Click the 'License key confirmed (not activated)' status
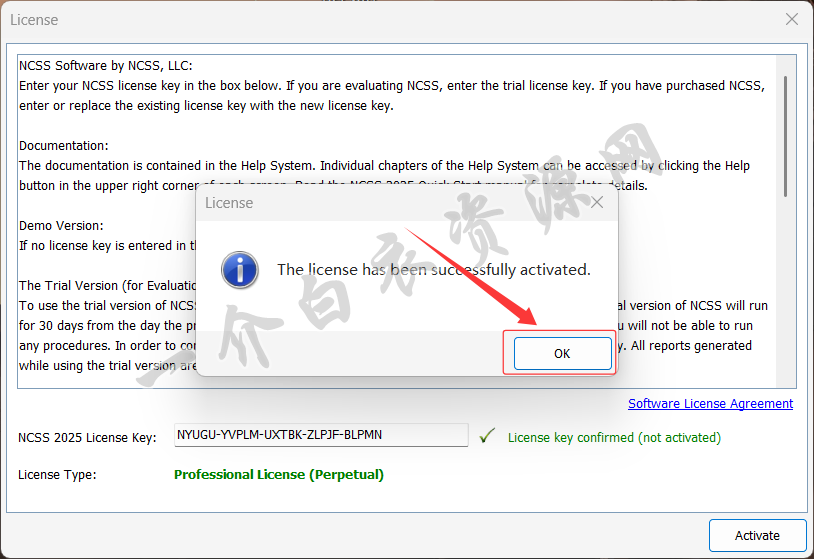This screenshot has width=814, height=559. pyautogui.click(x=614, y=437)
